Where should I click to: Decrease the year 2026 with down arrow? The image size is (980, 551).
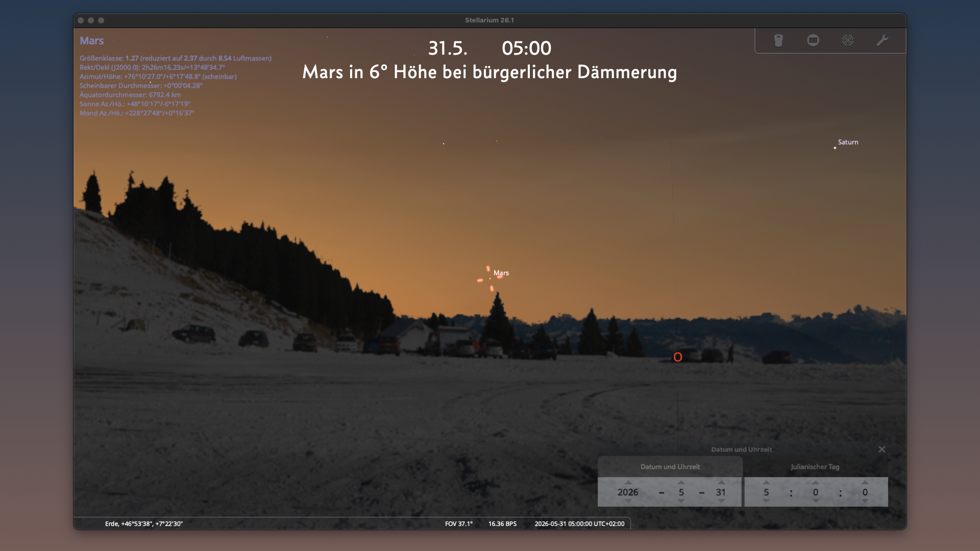pos(628,501)
